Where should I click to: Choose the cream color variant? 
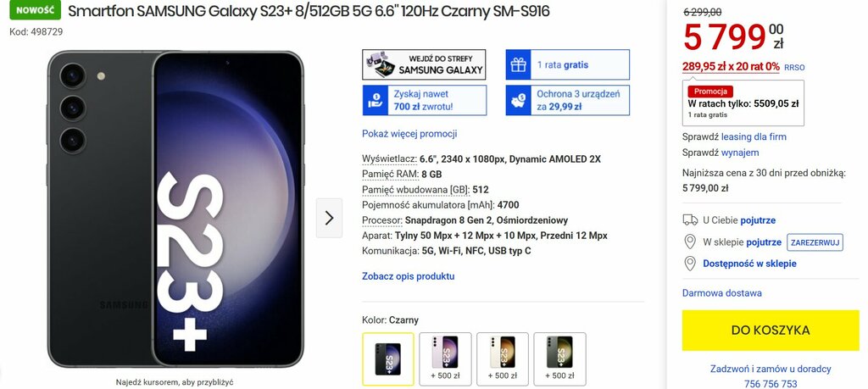[503, 358]
